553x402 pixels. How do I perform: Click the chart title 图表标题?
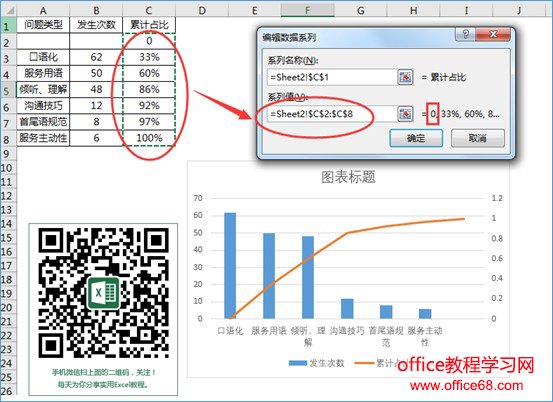point(348,177)
